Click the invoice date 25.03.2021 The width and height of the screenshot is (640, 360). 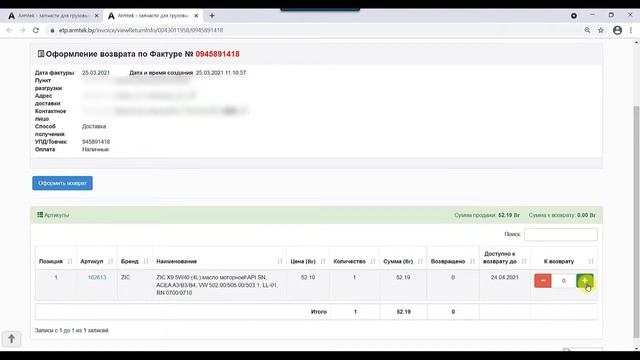tap(96, 73)
